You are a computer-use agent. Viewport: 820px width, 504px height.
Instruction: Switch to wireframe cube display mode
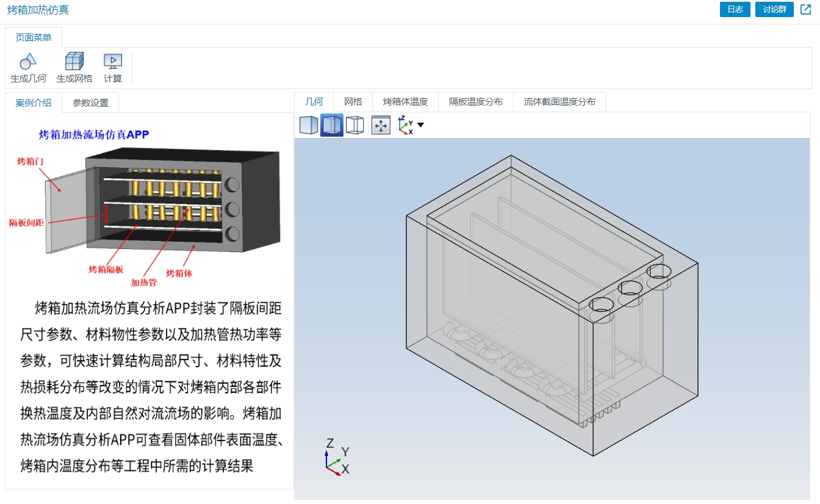tap(356, 124)
